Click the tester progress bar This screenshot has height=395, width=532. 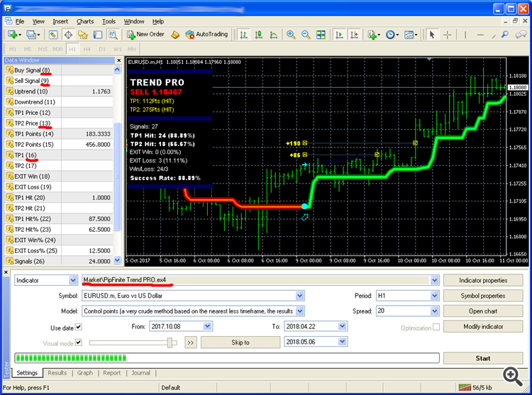(227, 357)
